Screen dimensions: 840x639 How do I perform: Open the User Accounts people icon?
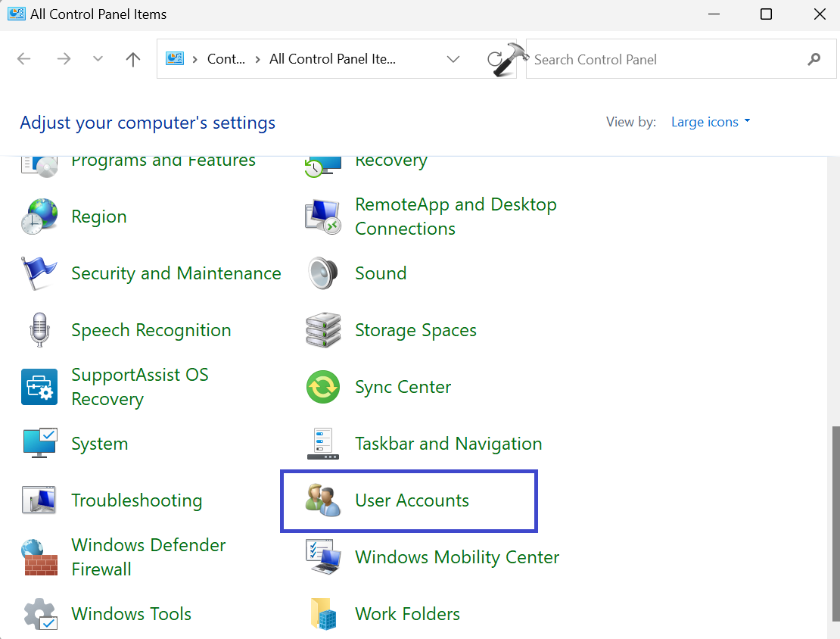click(323, 500)
